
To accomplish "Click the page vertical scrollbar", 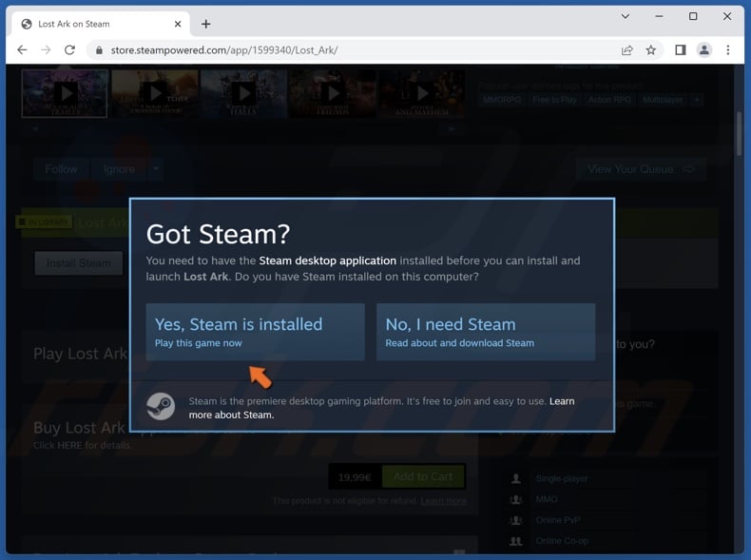I will click(739, 134).
